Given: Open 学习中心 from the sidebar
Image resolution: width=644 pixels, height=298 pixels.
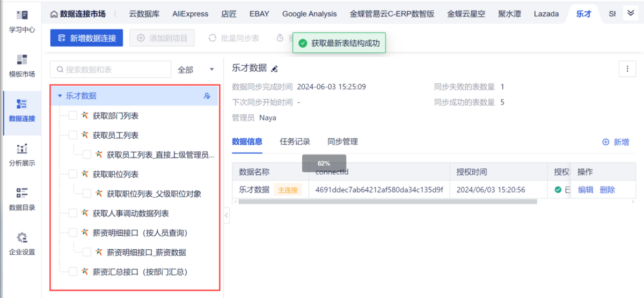Looking at the screenshot, I should click(22, 21).
